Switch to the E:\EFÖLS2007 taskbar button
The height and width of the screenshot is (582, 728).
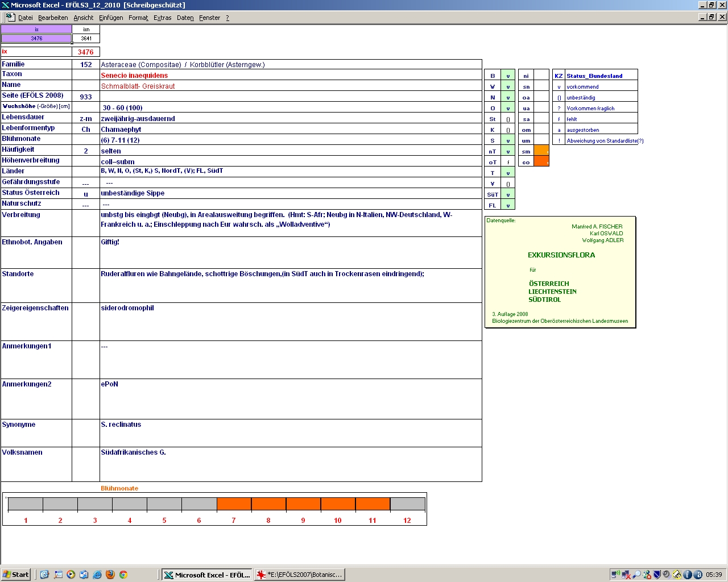coord(300,575)
